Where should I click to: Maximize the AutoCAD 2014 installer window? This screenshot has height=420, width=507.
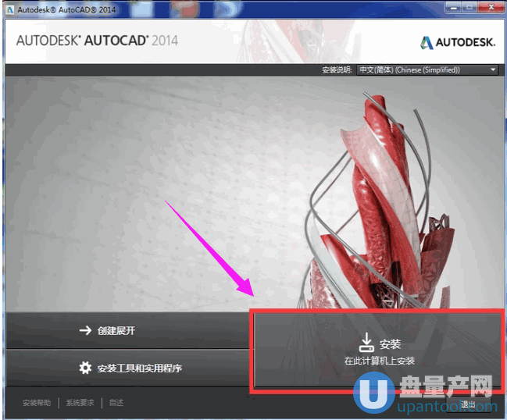(x=470, y=7)
